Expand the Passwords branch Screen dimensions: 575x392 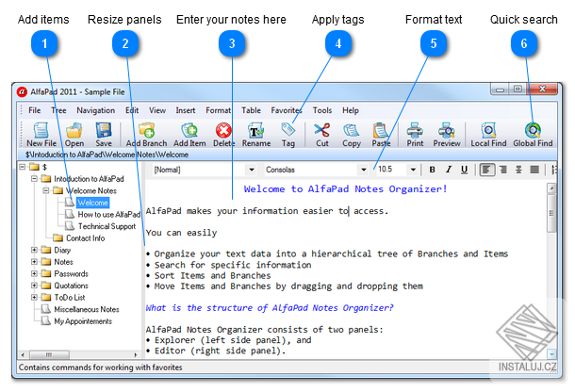34,273
